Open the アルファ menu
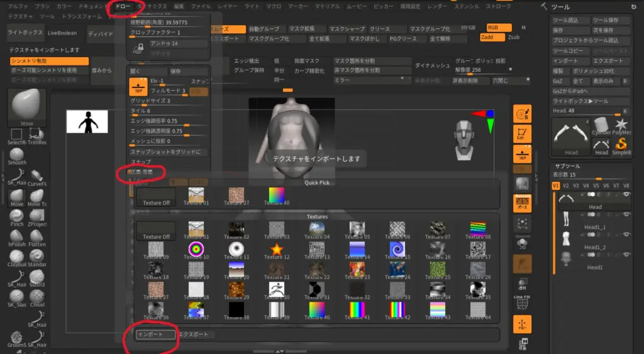The width and height of the screenshot is (644, 354). pyautogui.click(x=18, y=6)
